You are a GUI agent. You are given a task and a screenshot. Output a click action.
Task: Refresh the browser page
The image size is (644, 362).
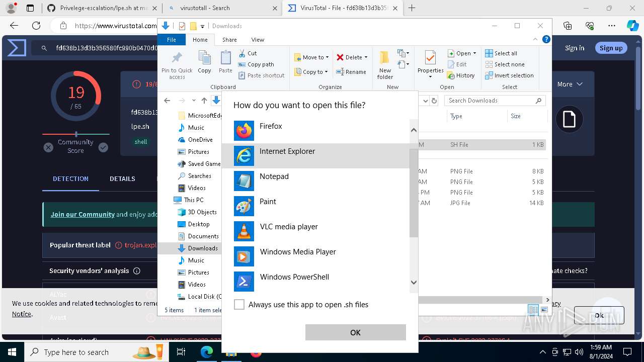pyautogui.click(x=36, y=26)
